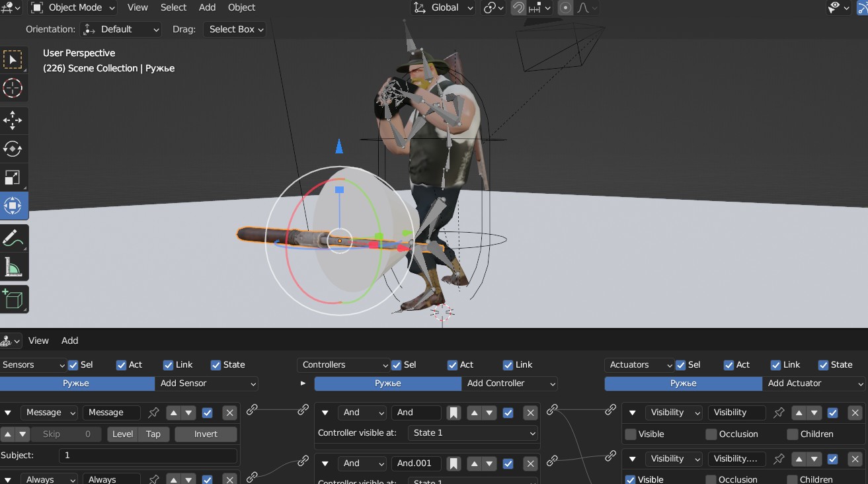The width and height of the screenshot is (868, 484).
Task: Open the Select menu in the viewport header
Action: [x=173, y=8]
